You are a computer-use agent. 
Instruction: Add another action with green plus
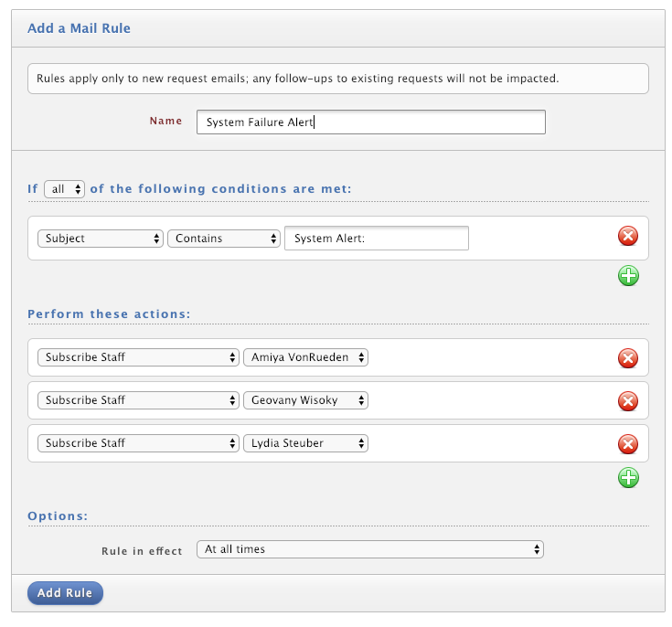click(628, 478)
